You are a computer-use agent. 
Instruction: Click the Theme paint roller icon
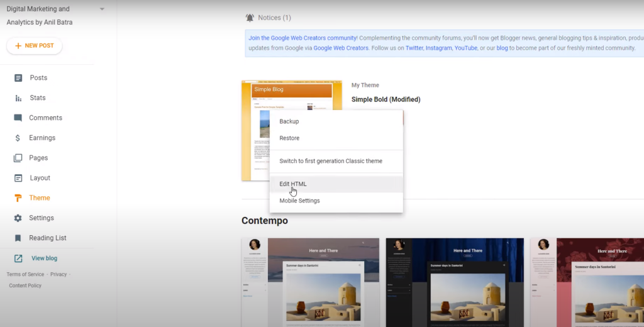coord(18,198)
